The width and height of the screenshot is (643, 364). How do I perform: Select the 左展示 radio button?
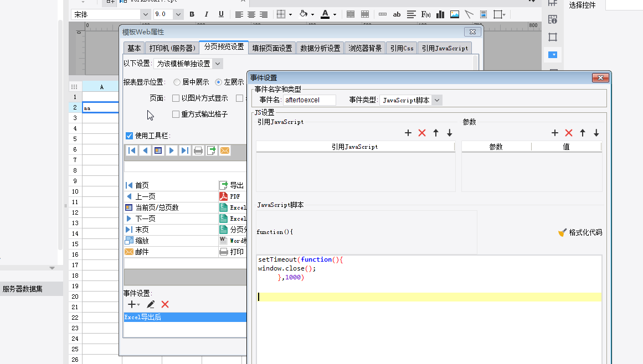tap(219, 82)
